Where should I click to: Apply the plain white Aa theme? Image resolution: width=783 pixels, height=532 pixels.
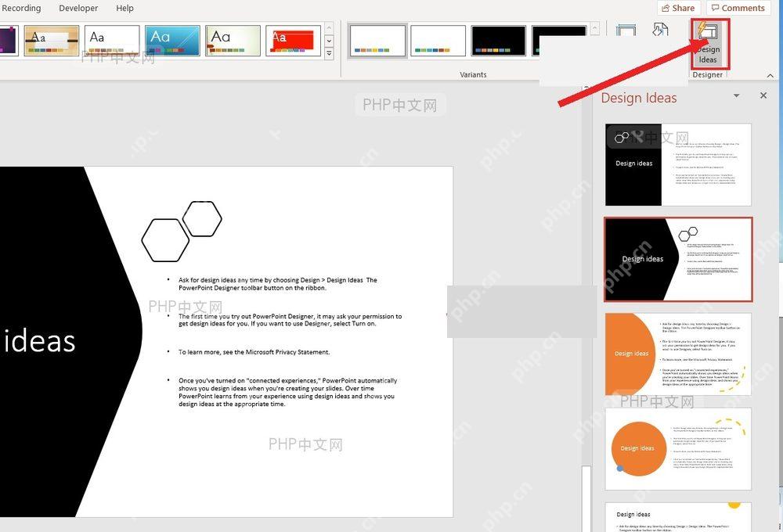112,41
